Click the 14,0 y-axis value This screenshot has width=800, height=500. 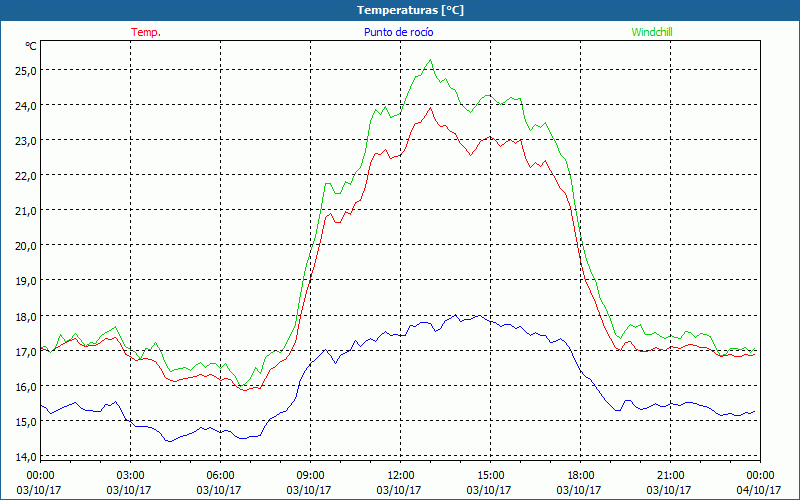click(26, 457)
